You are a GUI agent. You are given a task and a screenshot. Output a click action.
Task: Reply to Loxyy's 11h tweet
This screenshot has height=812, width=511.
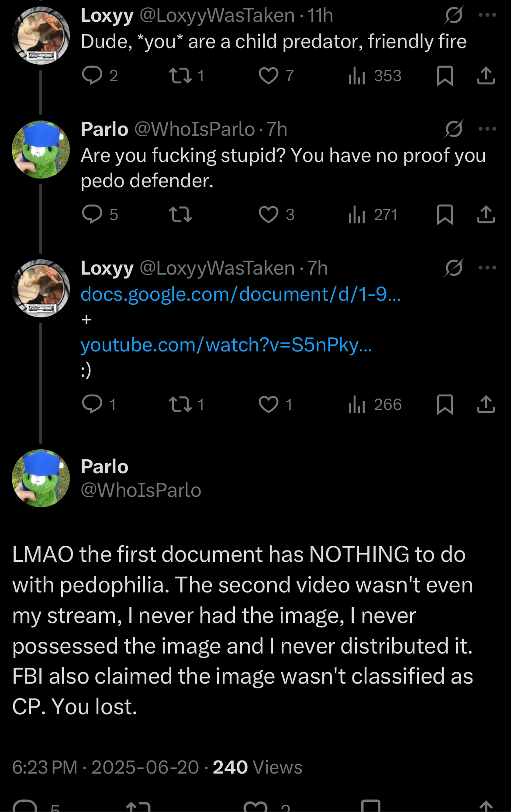click(100, 76)
